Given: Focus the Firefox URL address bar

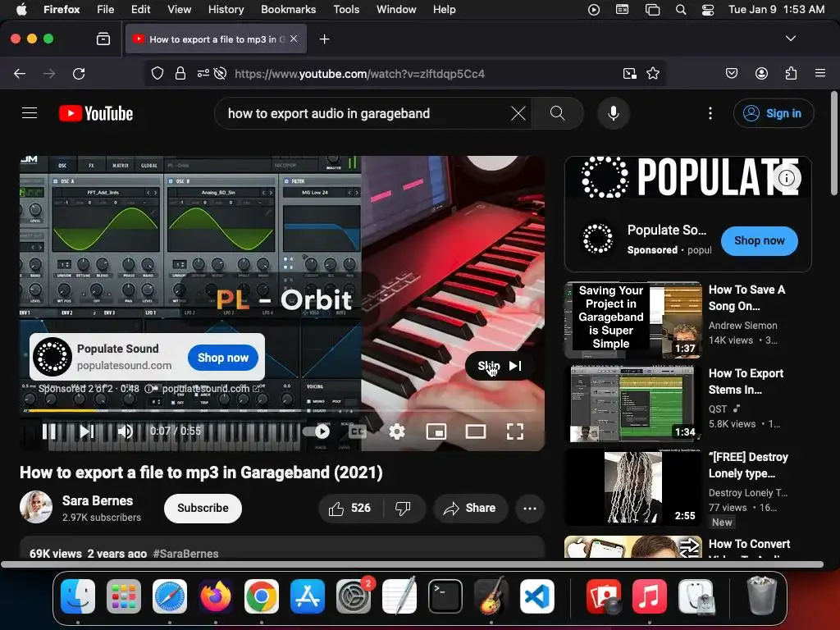Looking at the screenshot, I should click(359, 73).
